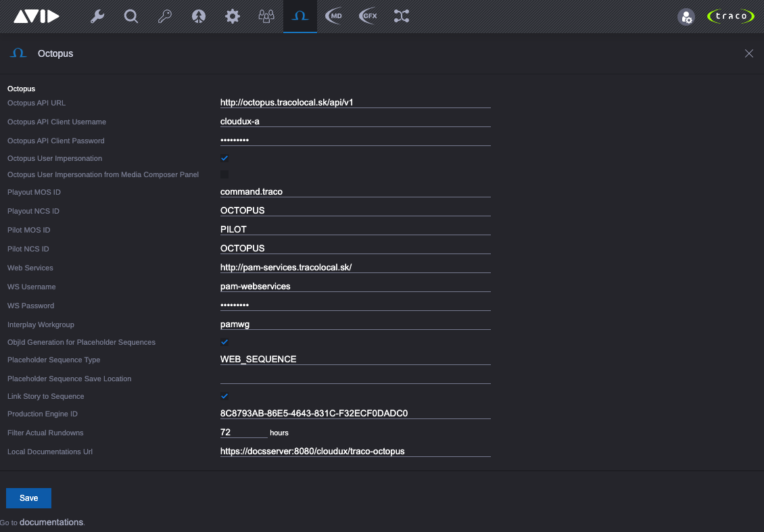Enable impersonation from Media Composer Panel
The height and width of the screenshot is (532, 764).
pyautogui.click(x=224, y=174)
